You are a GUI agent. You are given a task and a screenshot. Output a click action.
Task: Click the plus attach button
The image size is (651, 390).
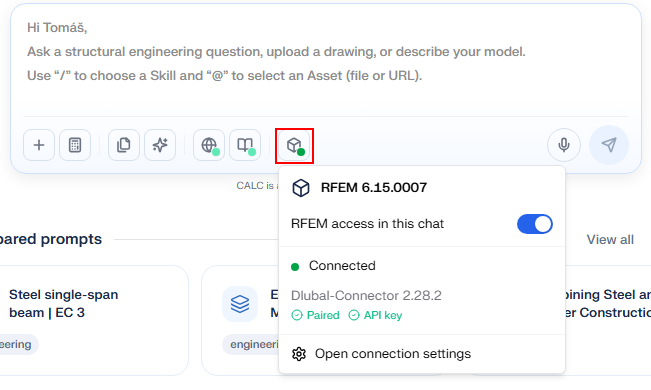tap(39, 145)
